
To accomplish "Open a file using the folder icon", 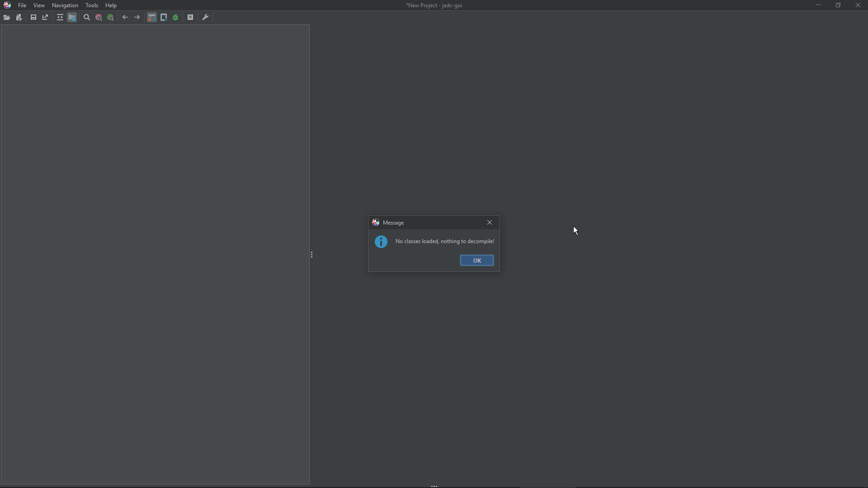I will 7,17.
